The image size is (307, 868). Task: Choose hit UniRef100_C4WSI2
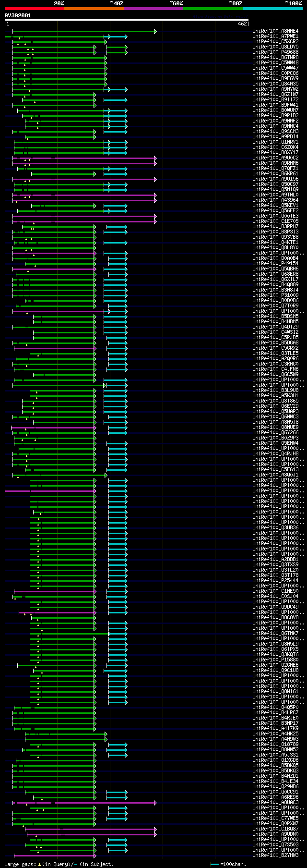[275, 332]
